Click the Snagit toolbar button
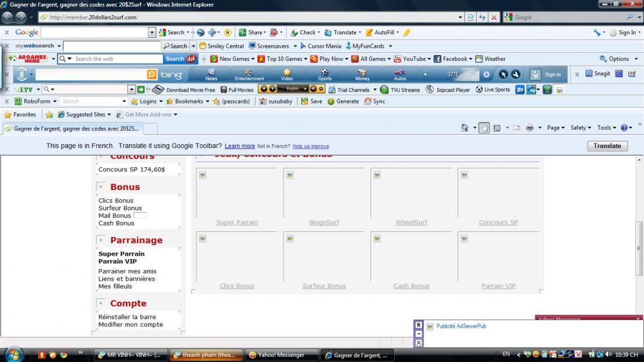The width and height of the screenshot is (644, 362). tap(598, 73)
